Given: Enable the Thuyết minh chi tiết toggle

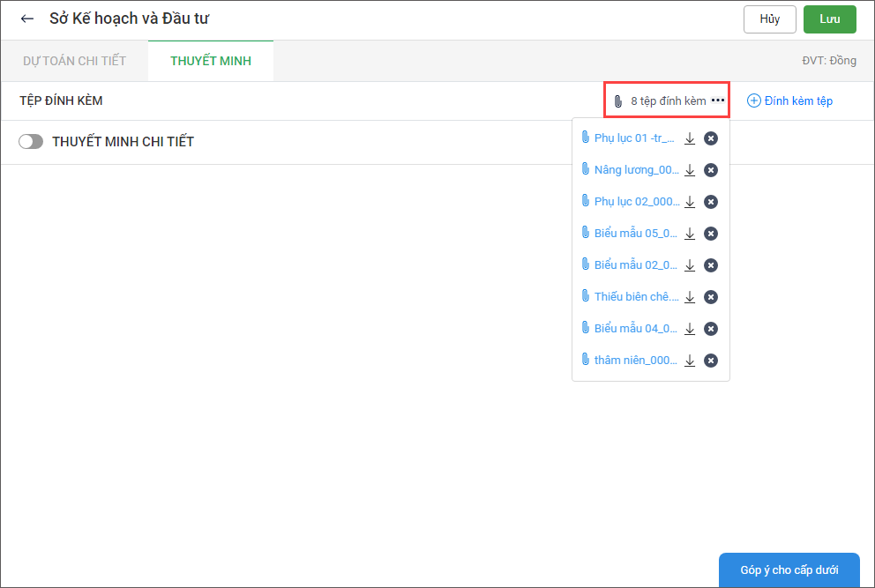Looking at the screenshot, I should coord(31,142).
